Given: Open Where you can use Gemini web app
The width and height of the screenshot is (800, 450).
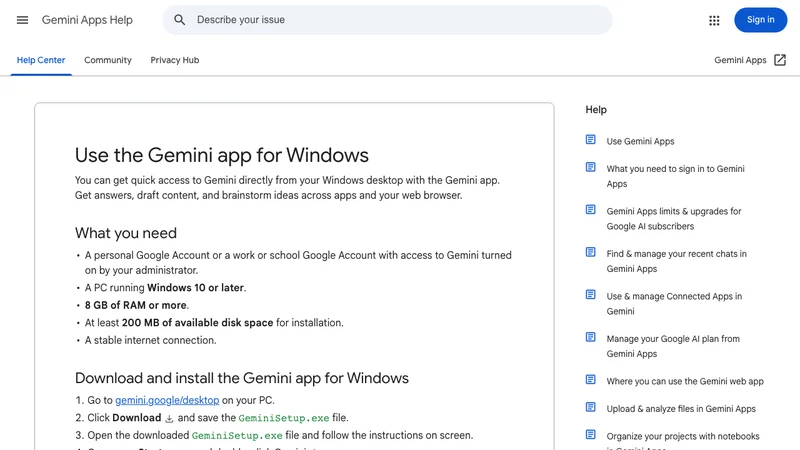Looking at the screenshot, I should 685,381.
